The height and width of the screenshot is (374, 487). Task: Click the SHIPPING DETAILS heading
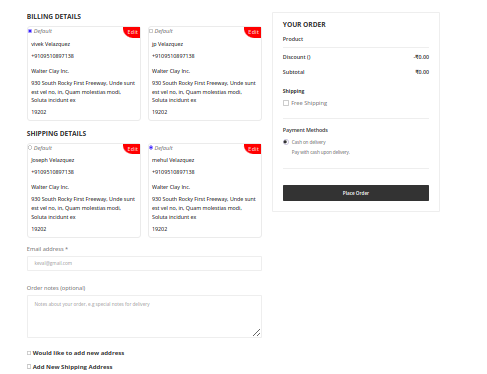coord(57,134)
